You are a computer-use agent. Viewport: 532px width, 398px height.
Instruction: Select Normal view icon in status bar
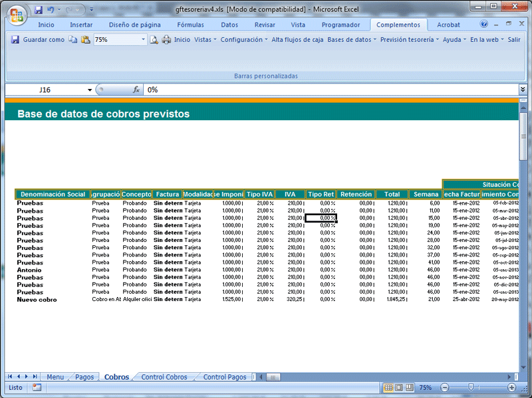coord(388,387)
